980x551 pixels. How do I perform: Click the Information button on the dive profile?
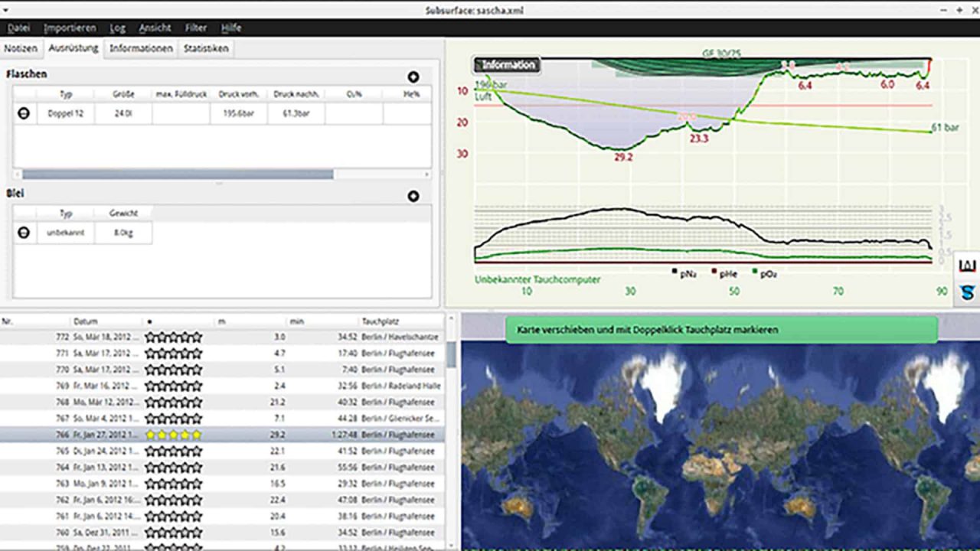(x=509, y=65)
